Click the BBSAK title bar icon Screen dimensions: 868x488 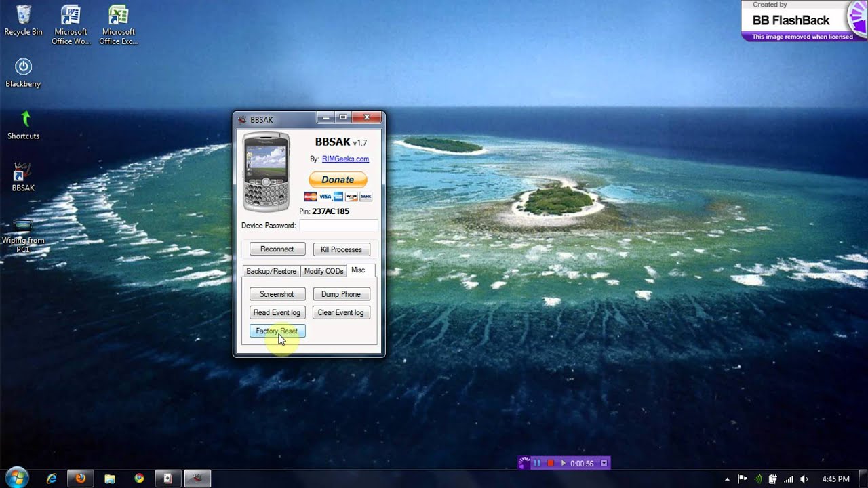(x=243, y=119)
